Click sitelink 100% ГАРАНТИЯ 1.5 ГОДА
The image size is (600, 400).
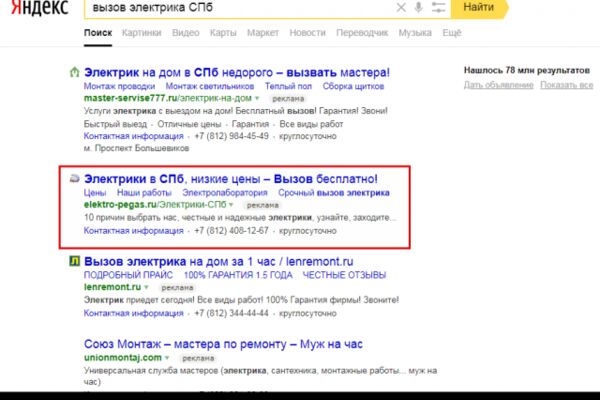pyautogui.click(x=238, y=275)
